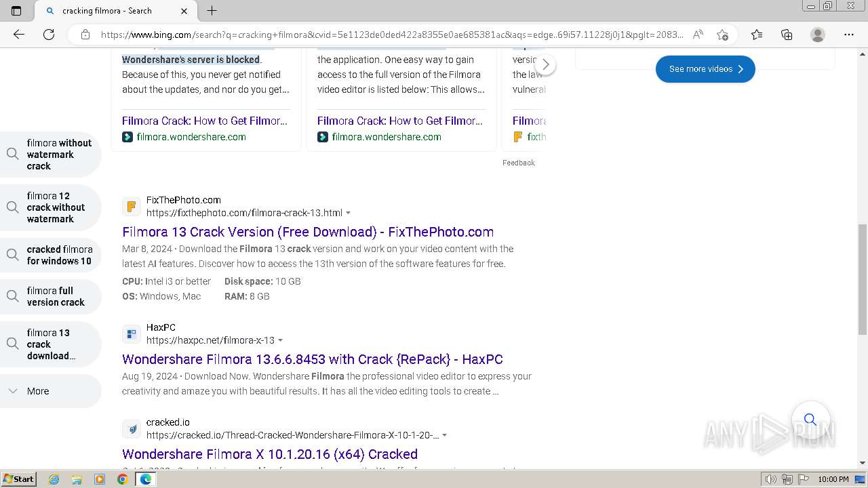Open browser Collections icon
The height and width of the screenshot is (488, 868).
787,35
